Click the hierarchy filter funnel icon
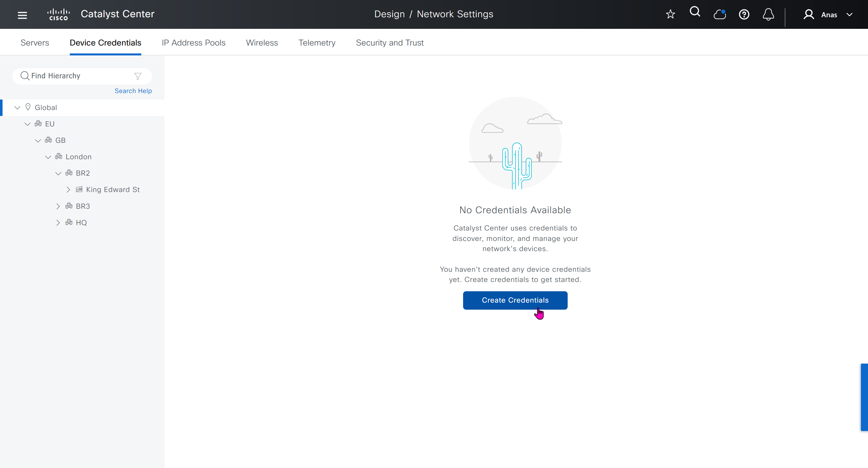This screenshot has height=468, width=868. (138, 76)
